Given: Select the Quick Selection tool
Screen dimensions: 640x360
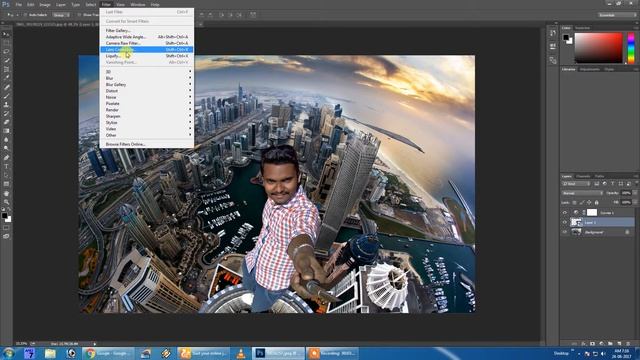Looking at the screenshot, I should pos(6,60).
